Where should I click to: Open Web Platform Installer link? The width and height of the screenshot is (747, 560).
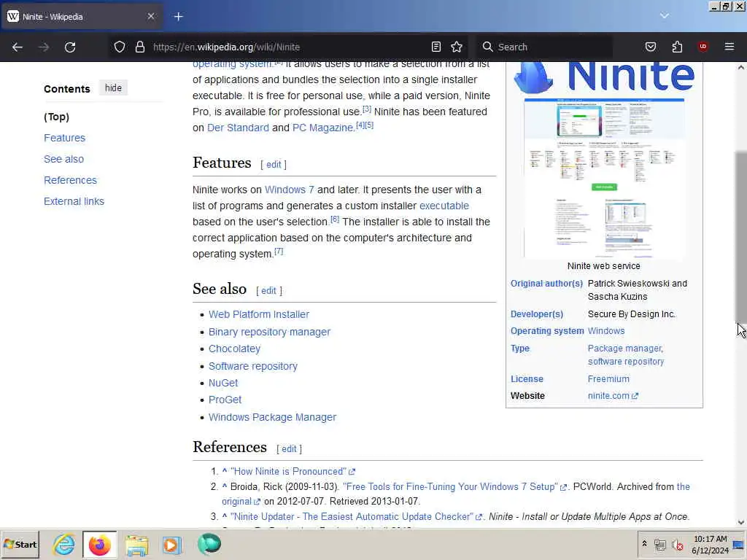pos(259,315)
